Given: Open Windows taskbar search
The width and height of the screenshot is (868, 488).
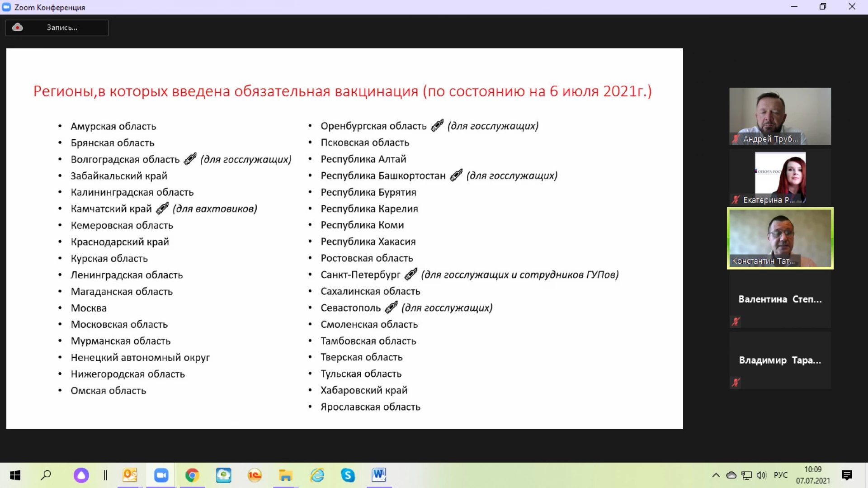Looking at the screenshot, I should [46, 475].
